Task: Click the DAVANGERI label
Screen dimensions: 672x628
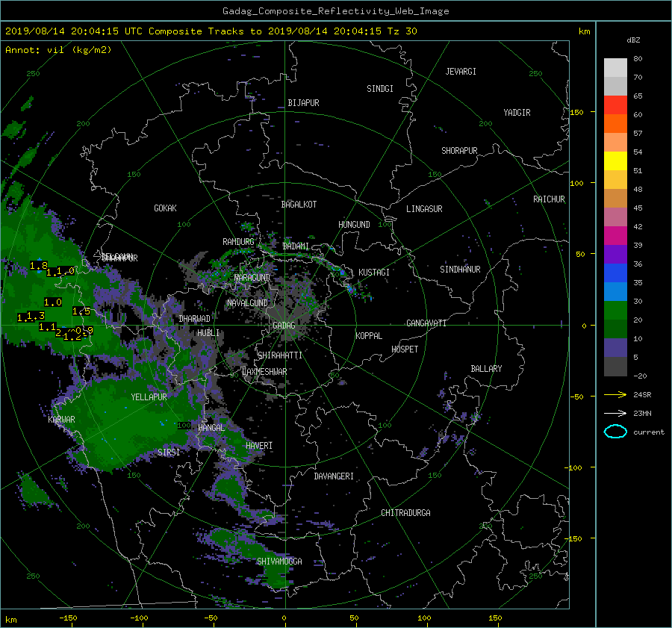Action: click(x=334, y=476)
